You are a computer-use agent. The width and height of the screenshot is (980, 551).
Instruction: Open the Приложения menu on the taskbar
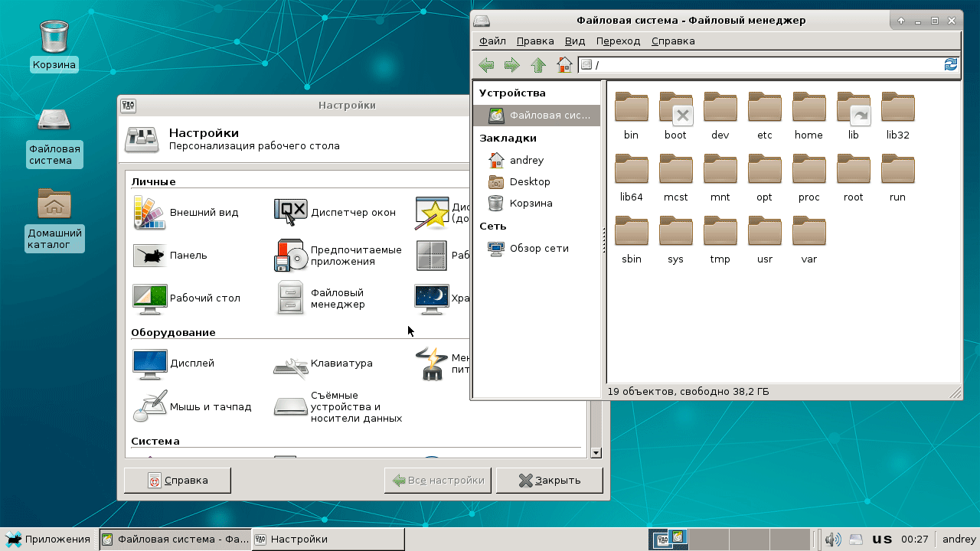(x=48, y=540)
